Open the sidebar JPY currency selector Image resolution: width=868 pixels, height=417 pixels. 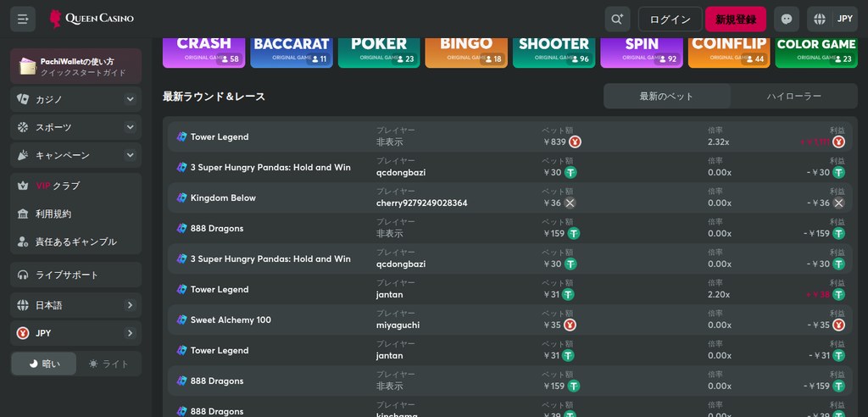click(75, 333)
